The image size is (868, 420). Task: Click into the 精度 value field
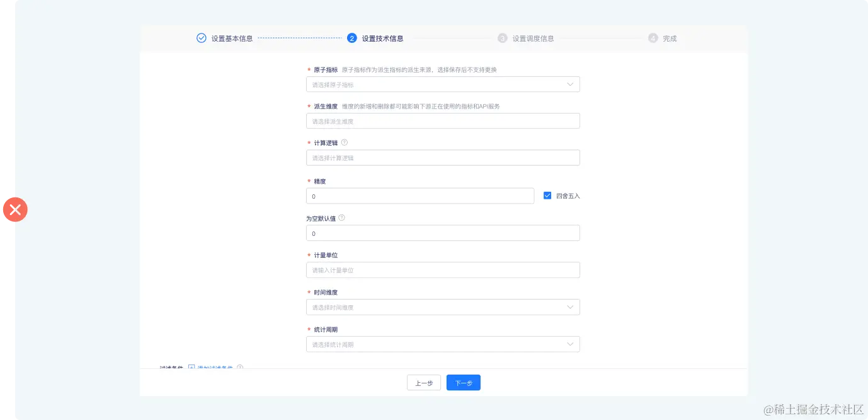(x=420, y=196)
